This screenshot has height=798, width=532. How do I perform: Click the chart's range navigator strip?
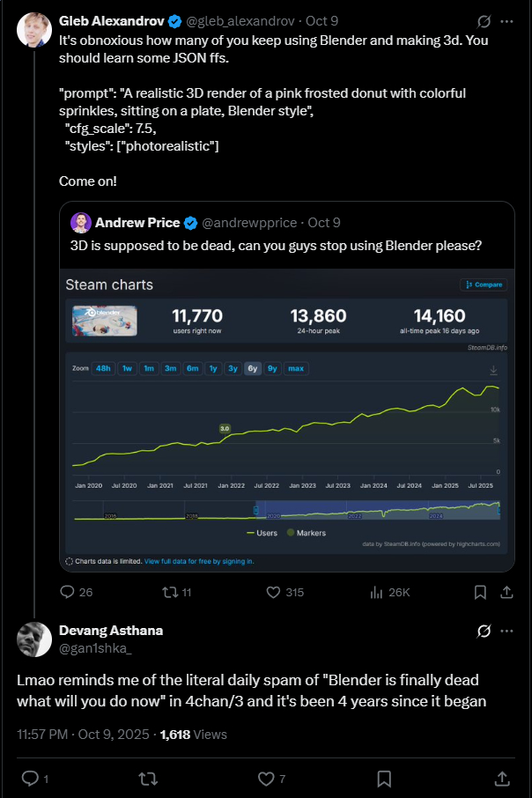(x=286, y=511)
